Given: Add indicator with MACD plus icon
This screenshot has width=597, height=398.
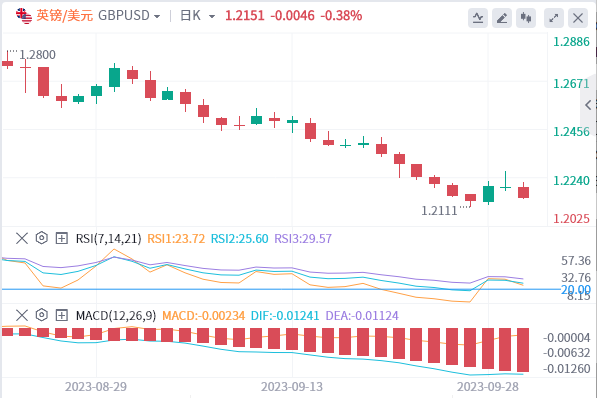Looking at the screenshot, I should (x=61, y=315).
